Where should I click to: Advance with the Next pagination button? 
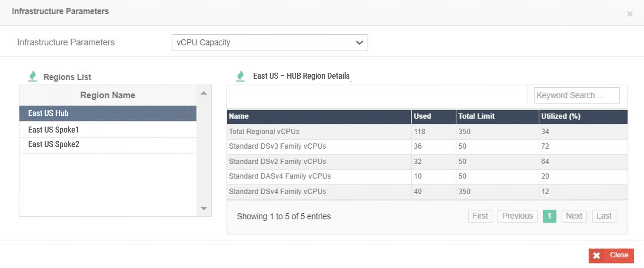574,216
